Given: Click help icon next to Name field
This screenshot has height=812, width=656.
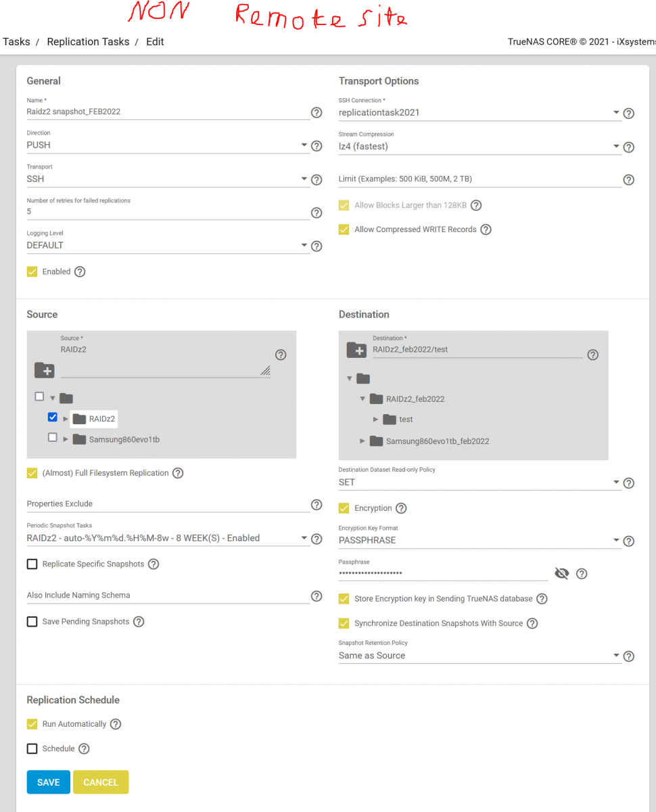Looking at the screenshot, I should coord(316,113).
